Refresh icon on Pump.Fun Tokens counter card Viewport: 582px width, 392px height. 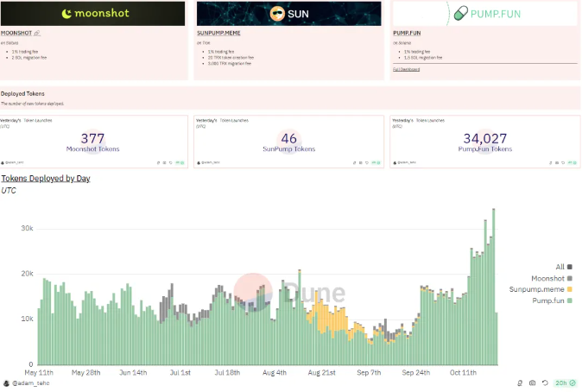tap(563, 163)
